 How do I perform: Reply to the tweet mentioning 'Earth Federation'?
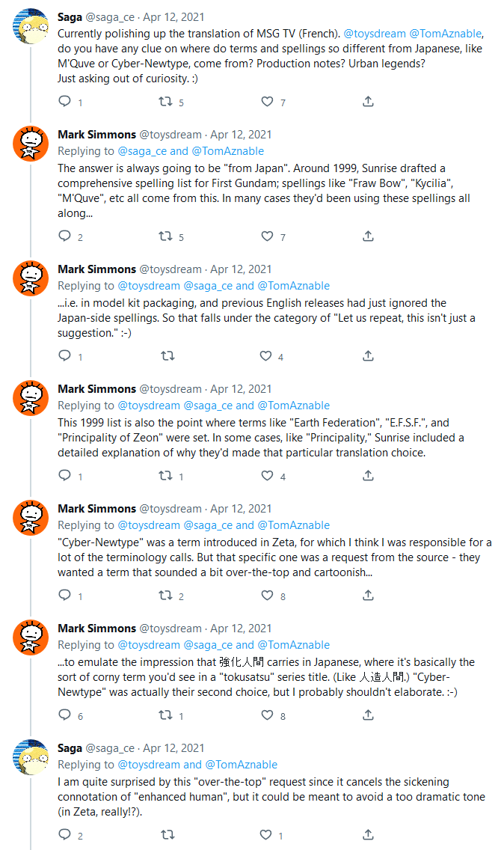point(65,476)
